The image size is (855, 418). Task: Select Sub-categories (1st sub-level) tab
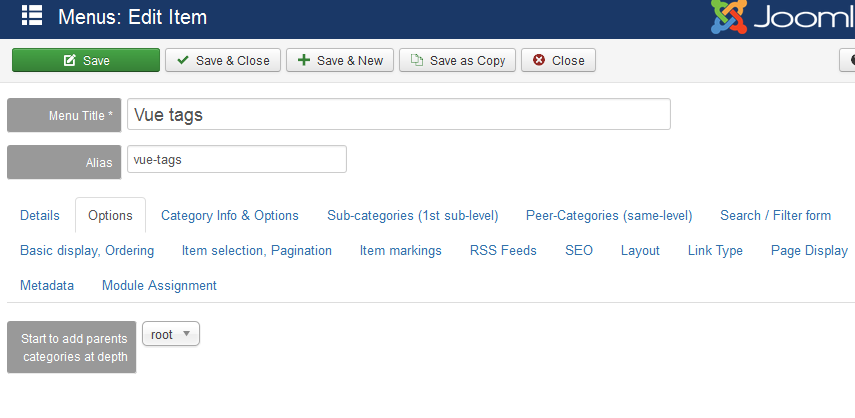click(x=413, y=215)
